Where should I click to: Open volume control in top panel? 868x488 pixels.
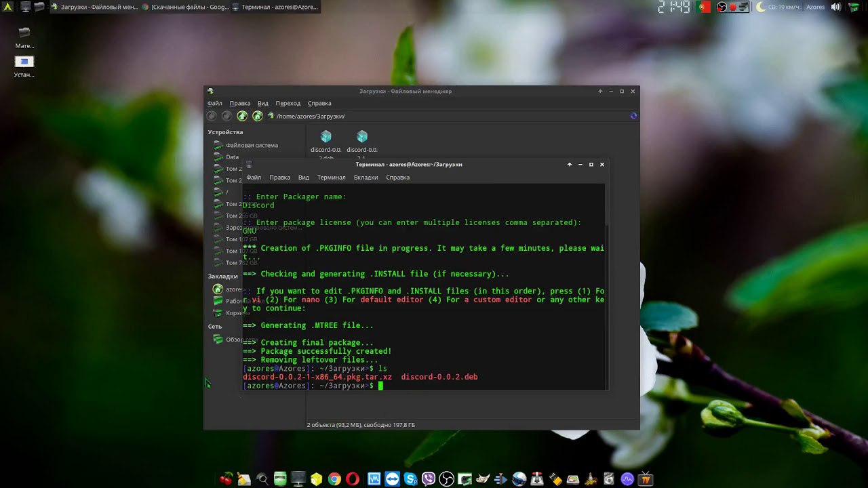point(835,7)
